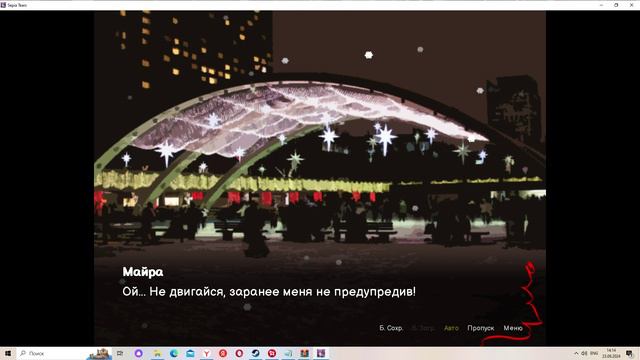
Task: Open File Explorer from the taskbar
Action: point(158,353)
